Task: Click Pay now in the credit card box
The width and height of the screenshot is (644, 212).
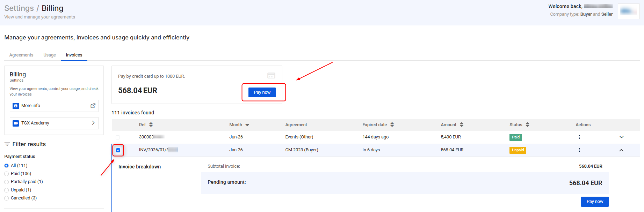Action: coord(262,92)
